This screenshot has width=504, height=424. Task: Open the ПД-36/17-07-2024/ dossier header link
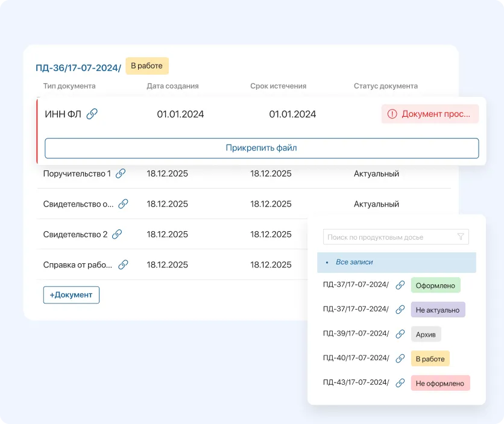(78, 67)
